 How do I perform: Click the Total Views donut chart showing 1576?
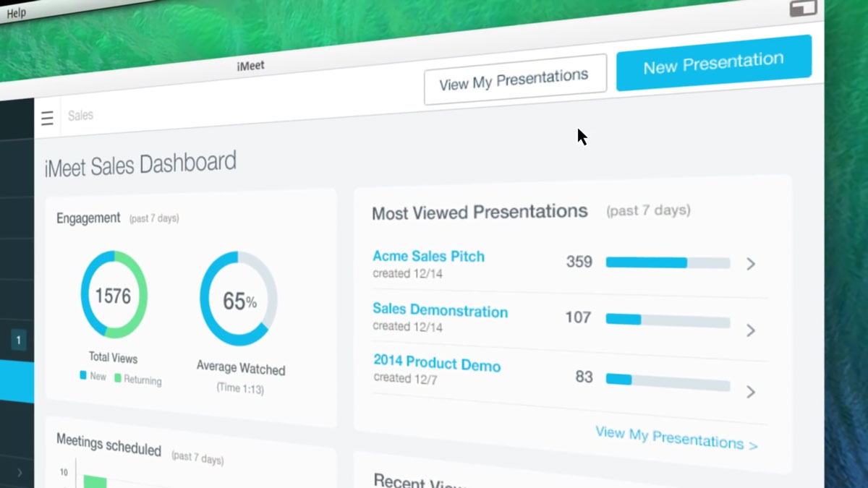tap(114, 294)
